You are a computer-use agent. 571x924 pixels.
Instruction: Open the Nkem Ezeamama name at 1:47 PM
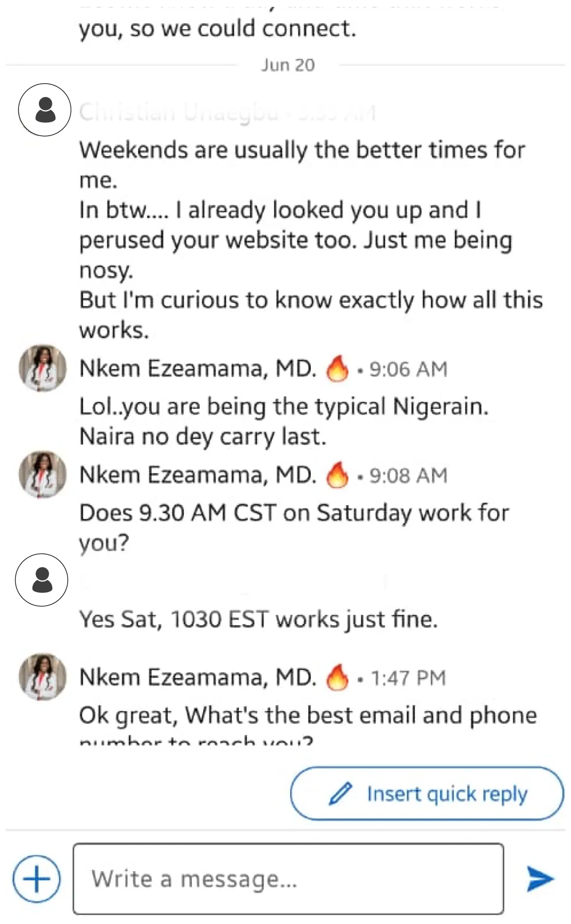pos(197,677)
